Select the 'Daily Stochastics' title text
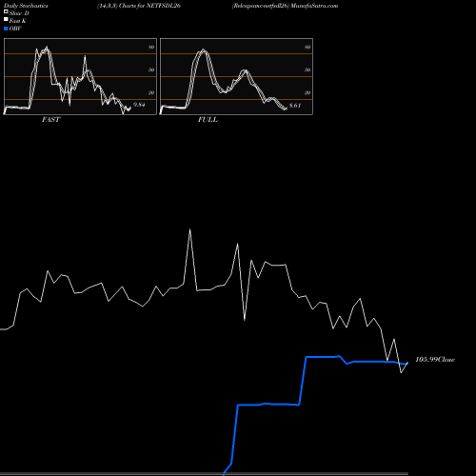The height and width of the screenshot is (476, 476). 26,6
